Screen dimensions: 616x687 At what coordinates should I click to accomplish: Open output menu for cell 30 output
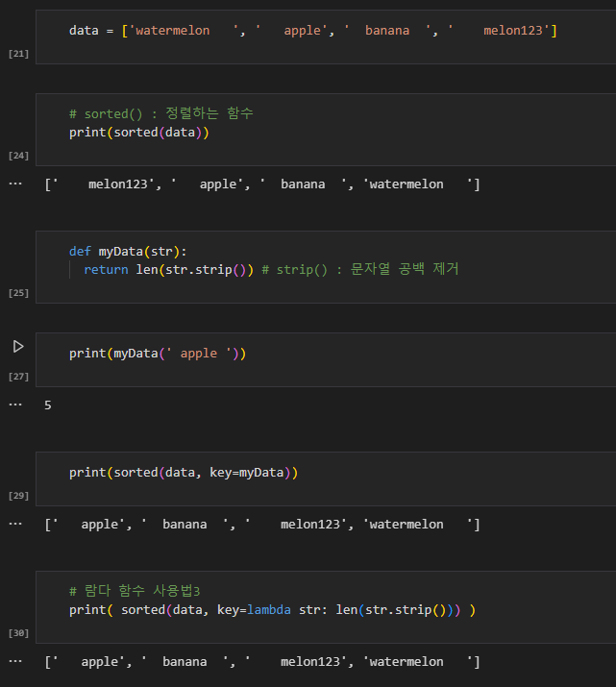[15, 661]
